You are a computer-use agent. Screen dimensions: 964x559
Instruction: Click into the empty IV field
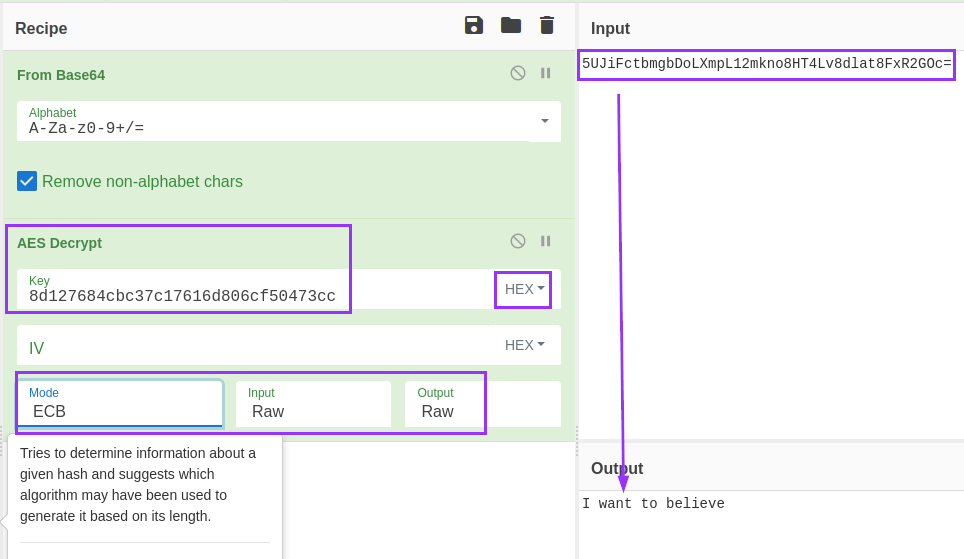pos(253,345)
